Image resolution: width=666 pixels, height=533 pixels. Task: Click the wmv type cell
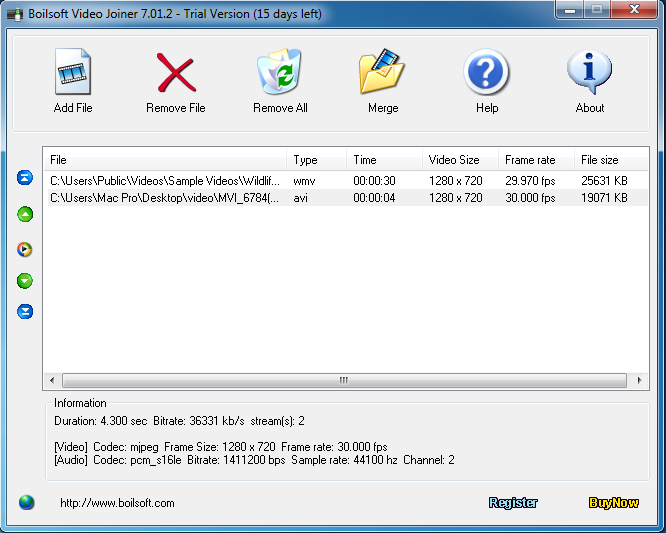click(304, 181)
